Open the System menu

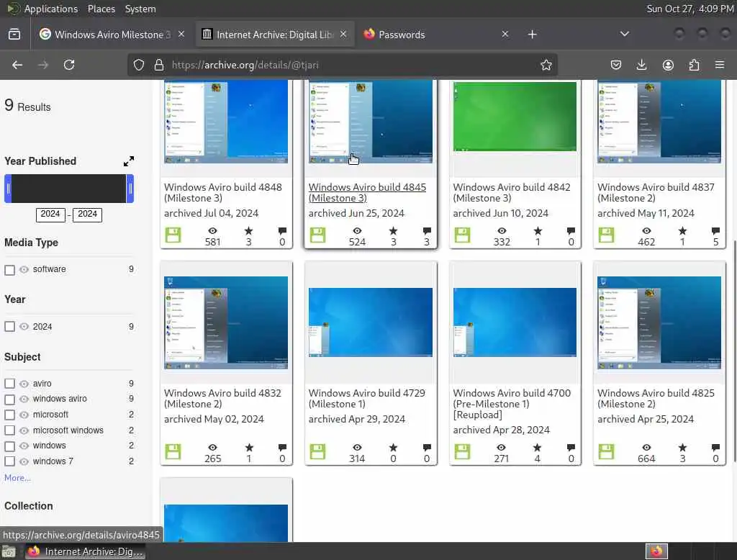(140, 9)
